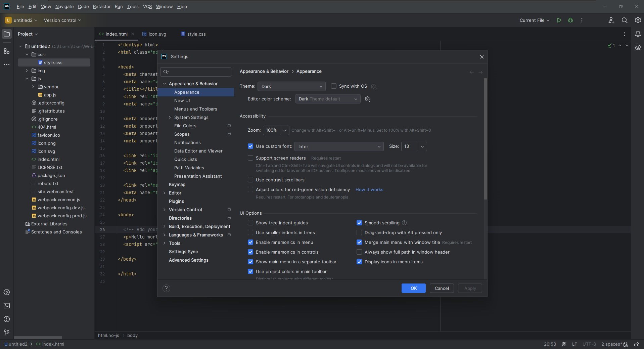644x349 pixels.
Task: Go back with the Settings back arrow
Action: pos(472,72)
